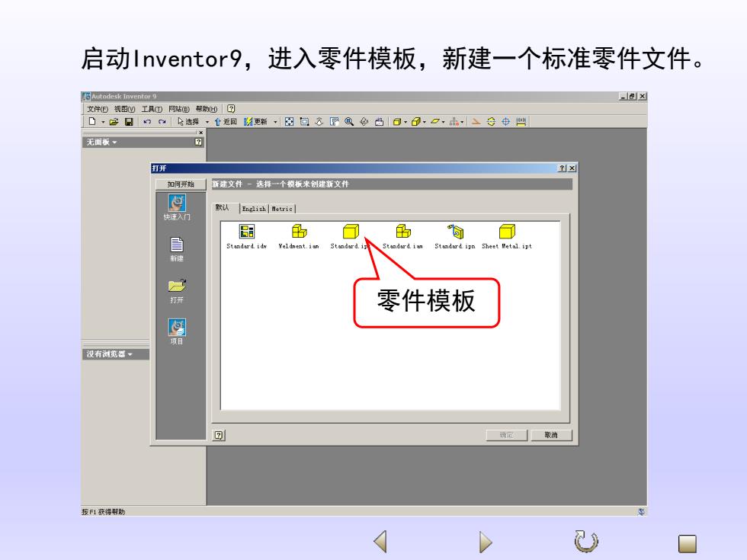Select the 新建 sidebar icon
The width and height of the screenshot is (747, 560).
[x=177, y=250]
